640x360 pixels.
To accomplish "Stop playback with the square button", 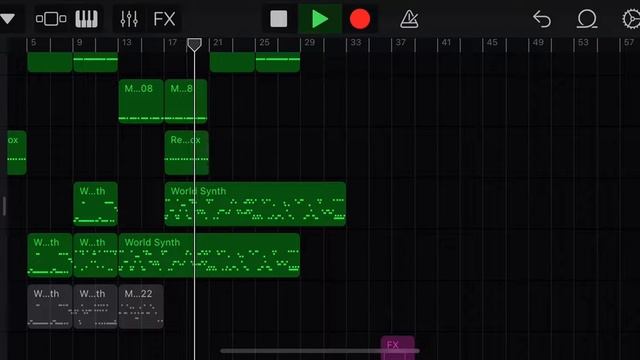I will pos(279,19).
